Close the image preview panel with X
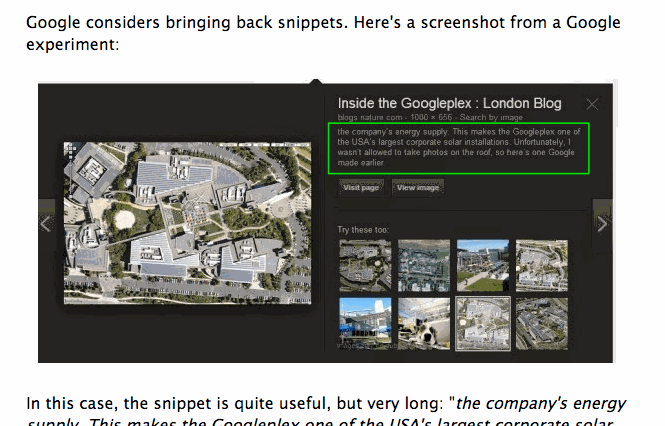The width and height of the screenshot is (665, 426). coord(592,104)
